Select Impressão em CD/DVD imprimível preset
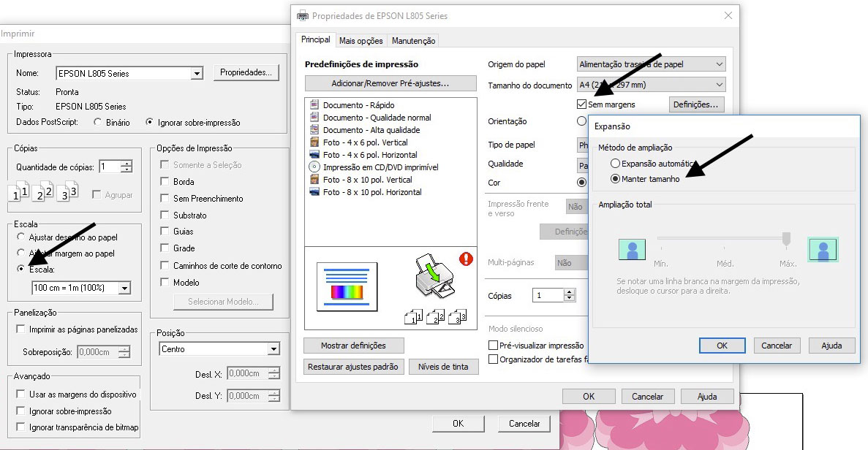Viewport: 868px width, 450px height. (x=374, y=167)
